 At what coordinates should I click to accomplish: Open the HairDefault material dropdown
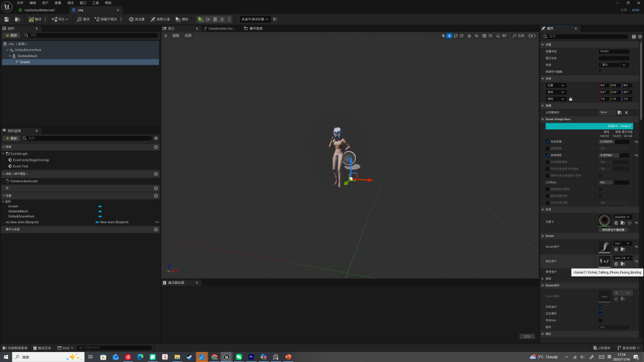tap(622, 217)
